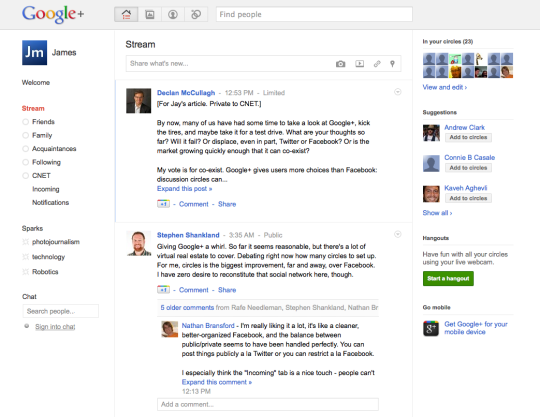Image resolution: width=540 pixels, height=417 pixels.
Task: Select the CNET circle radio
Action: tap(25, 176)
